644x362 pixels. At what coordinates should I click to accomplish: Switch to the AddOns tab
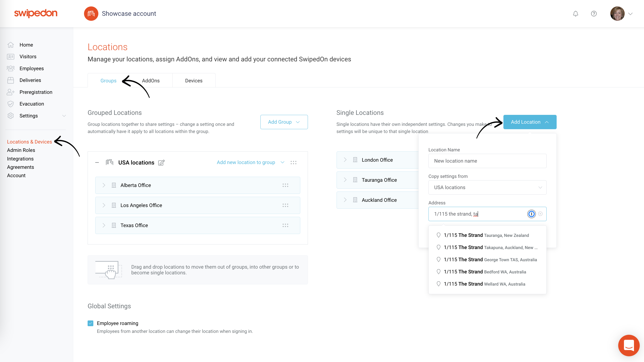tap(151, 80)
